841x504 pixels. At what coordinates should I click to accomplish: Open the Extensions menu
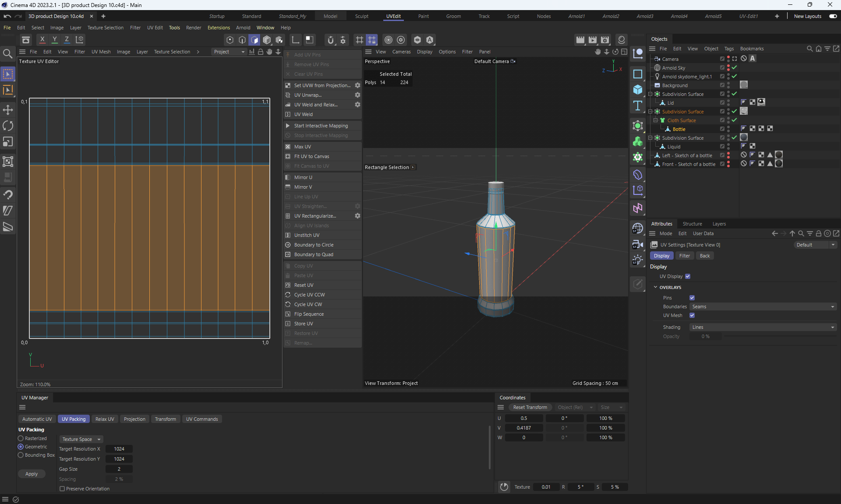219,28
